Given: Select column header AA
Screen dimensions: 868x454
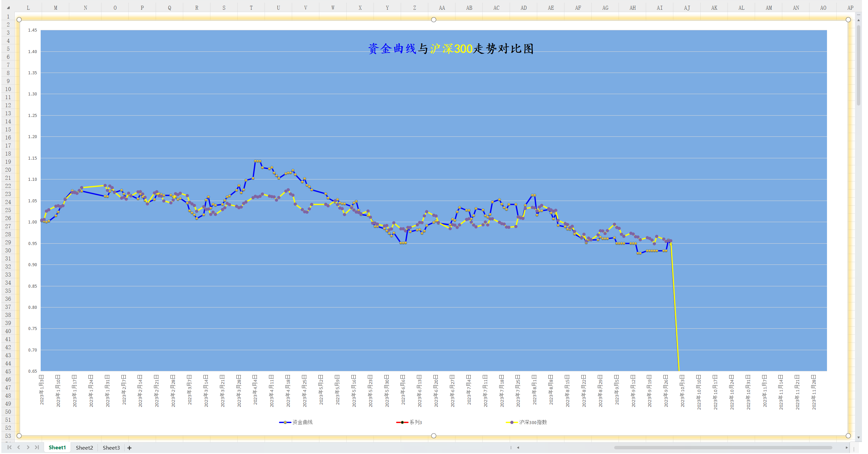Looking at the screenshot, I should (441, 8).
